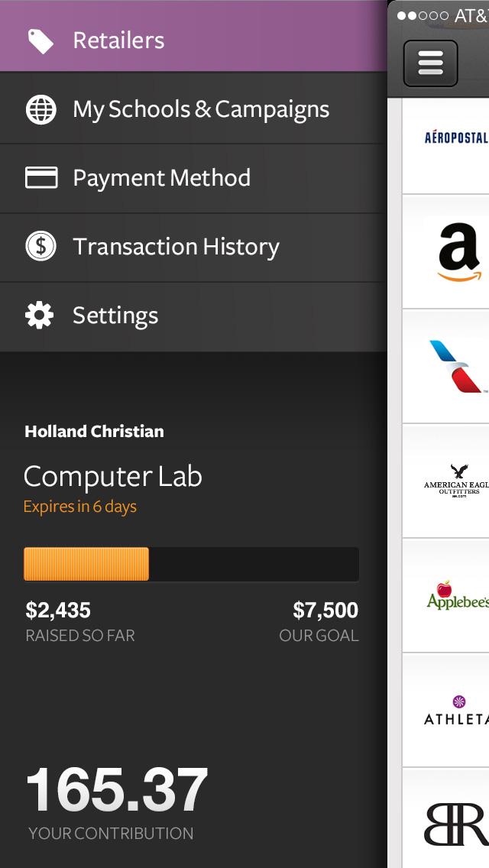This screenshot has height=868, width=489.
Task: Tap the 165.37 contribution amount
Action: (117, 790)
